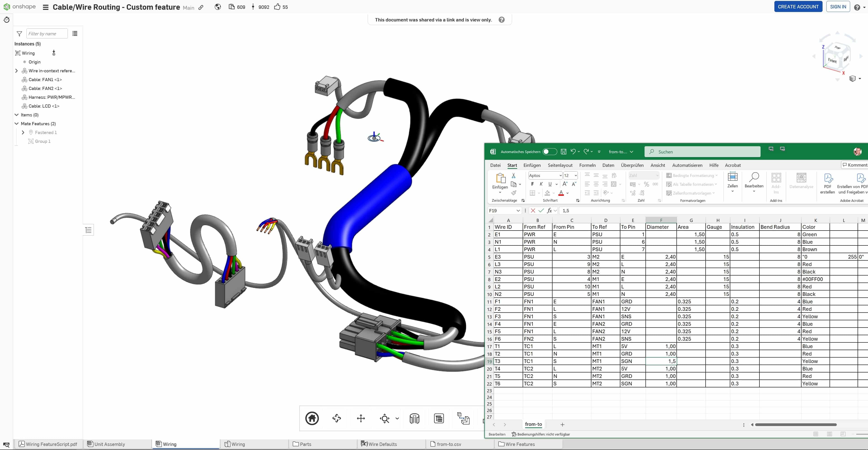Expand the Wire in-context reference item
Viewport: 868px width, 450px height.
[17, 71]
